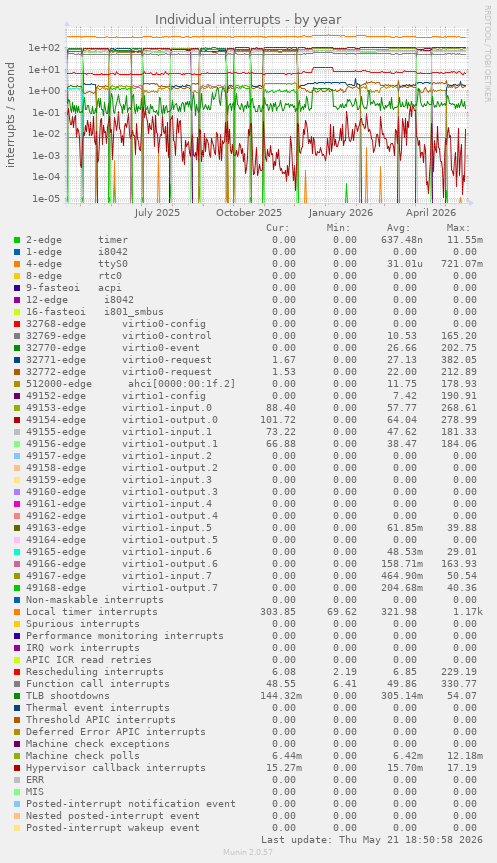The image size is (497, 863).
Task: Click the swatch for Posted-interrupt wakeup event
Action: [17, 828]
